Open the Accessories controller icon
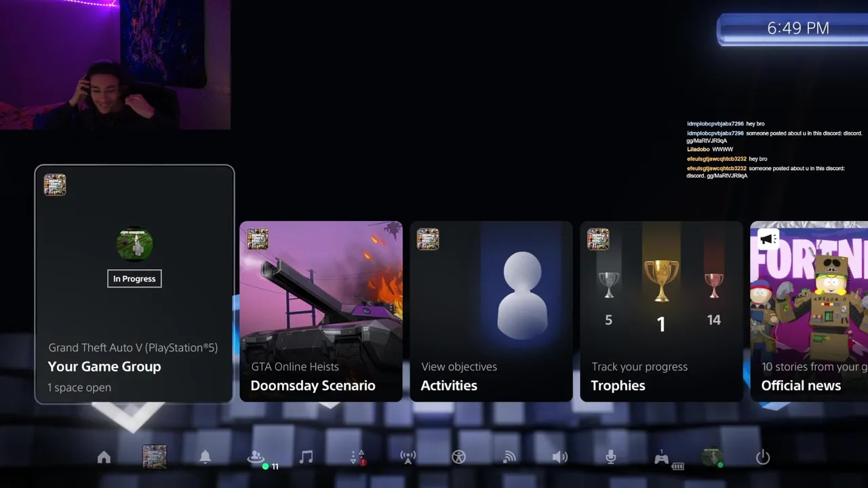Image resolution: width=868 pixels, height=488 pixels. pyautogui.click(x=663, y=458)
